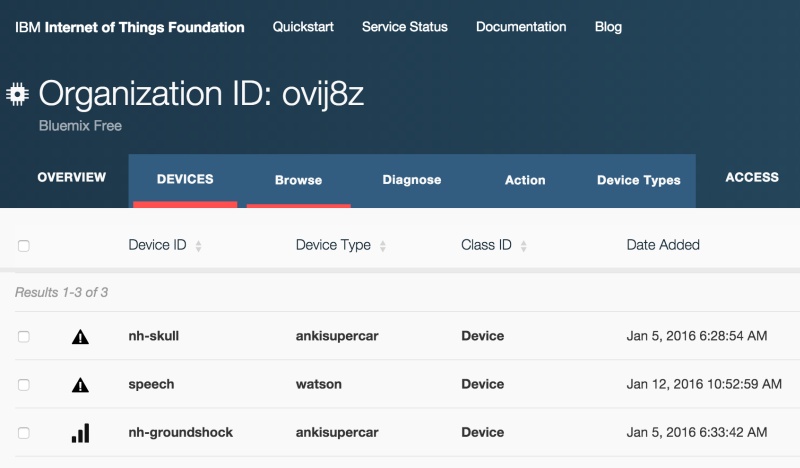Click the chip icon beside Organization ID
The width and height of the screenshot is (800, 468).
click(17, 95)
